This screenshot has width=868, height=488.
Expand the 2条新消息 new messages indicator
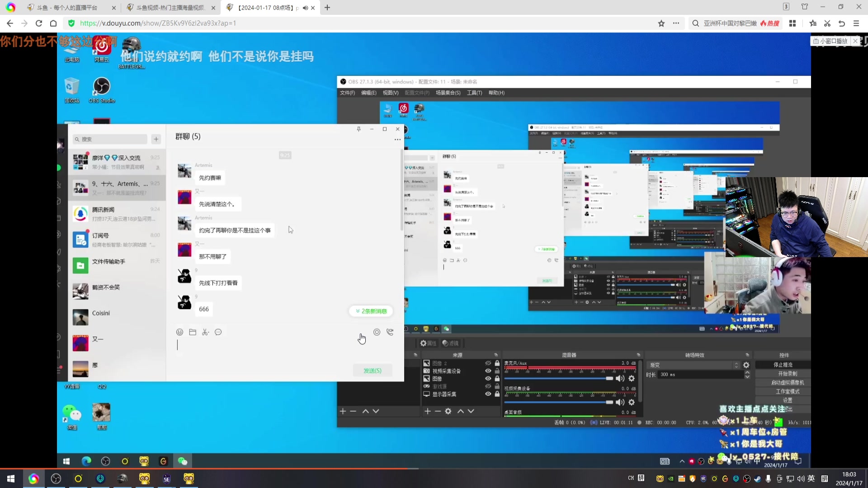point(371,311)
